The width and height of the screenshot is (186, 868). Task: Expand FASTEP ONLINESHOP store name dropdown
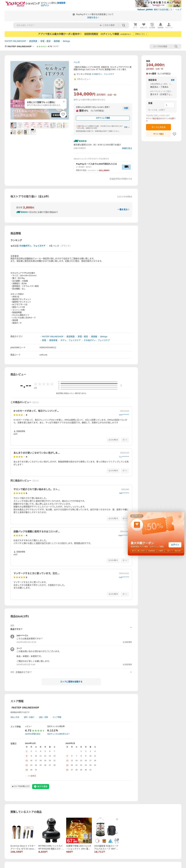(19, 46)
